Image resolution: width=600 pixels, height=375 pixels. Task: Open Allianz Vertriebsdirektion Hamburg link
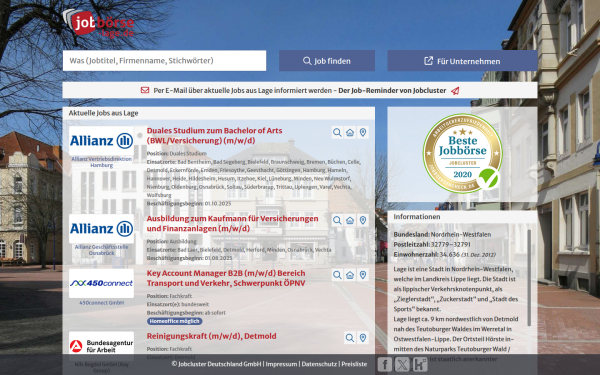(x=101, y=162)
